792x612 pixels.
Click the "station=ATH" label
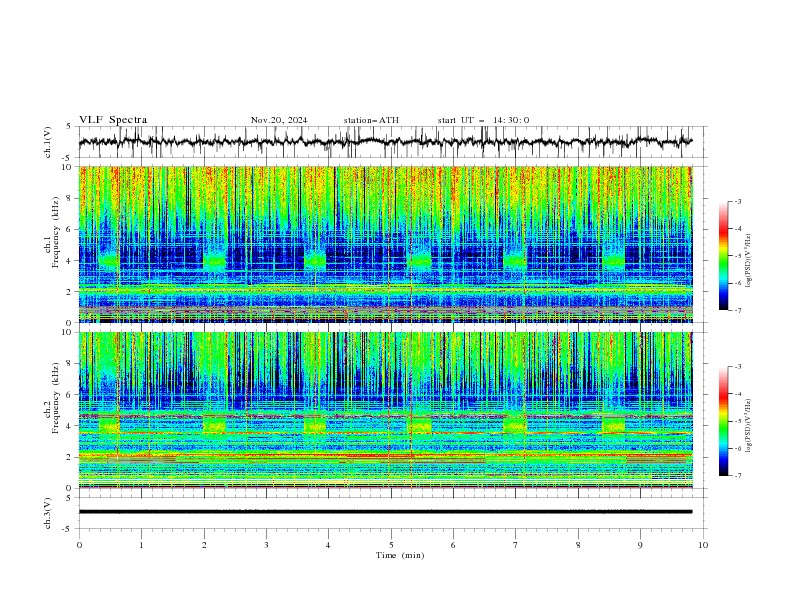[371, 120]
